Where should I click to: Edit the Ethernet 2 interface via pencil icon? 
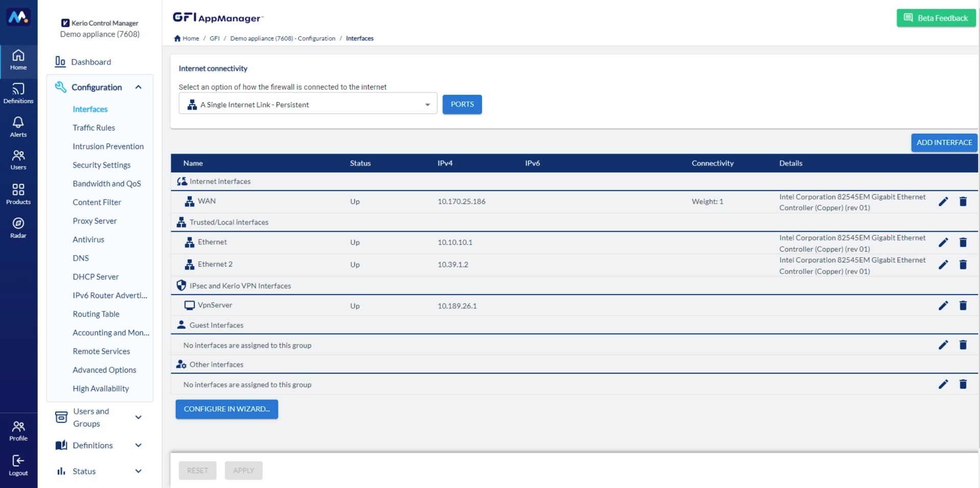tap(943, 265)
